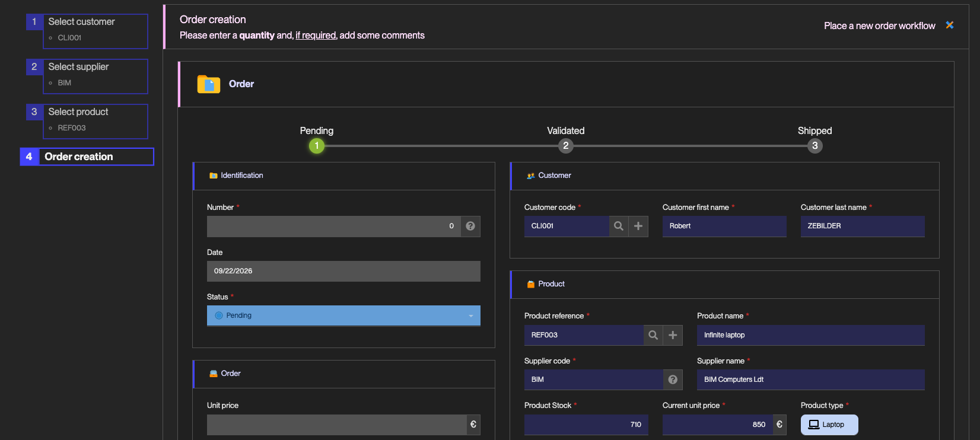Click the Product name field Infinite laptop
Viewport: 980px width, 440px height.
coord(811,335)
